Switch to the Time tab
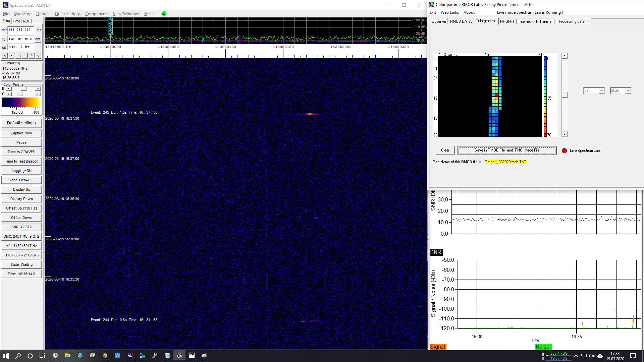This screenshot has width=644, height=362. 16,21
